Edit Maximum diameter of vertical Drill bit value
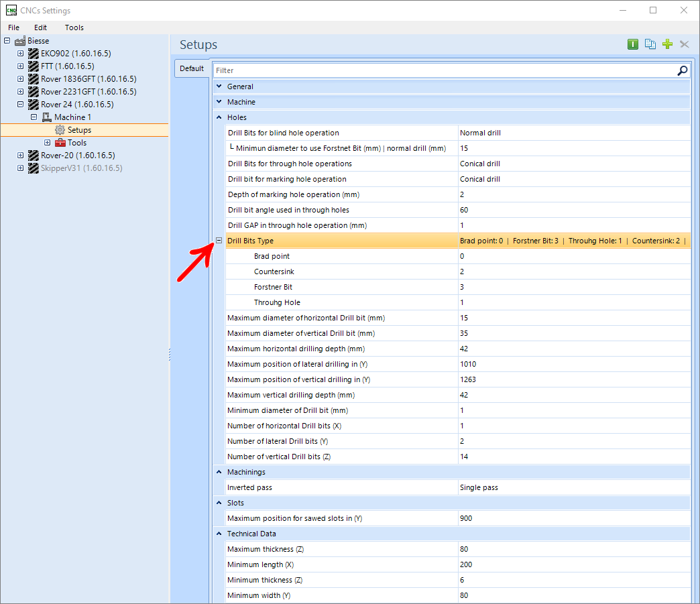Image resolution: width=700 pixels, height=604 pixels. 574,333
